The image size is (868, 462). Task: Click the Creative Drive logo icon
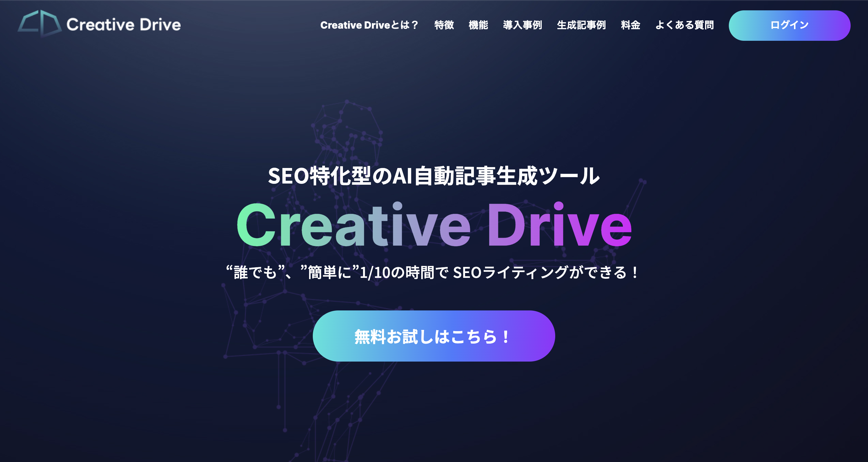point(37,23)
